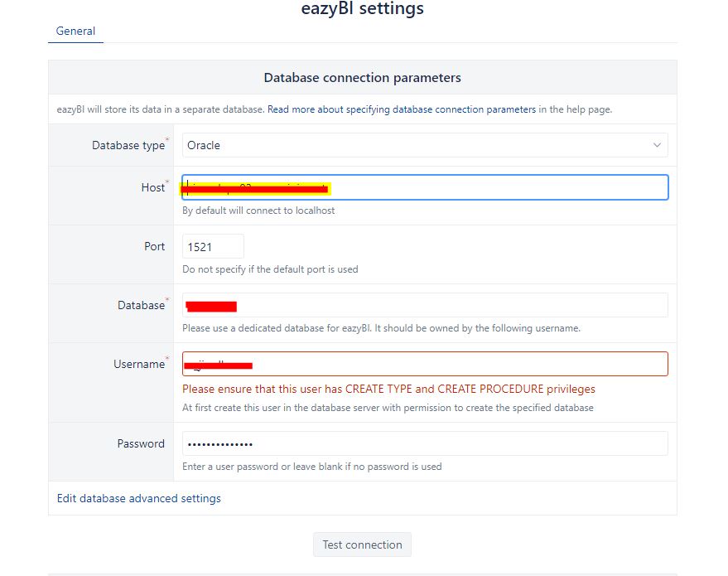The width and height of the screenshot is (728, 576).
Task: Click 'By default will connect to localhost' hint
Action: (258, 211)
